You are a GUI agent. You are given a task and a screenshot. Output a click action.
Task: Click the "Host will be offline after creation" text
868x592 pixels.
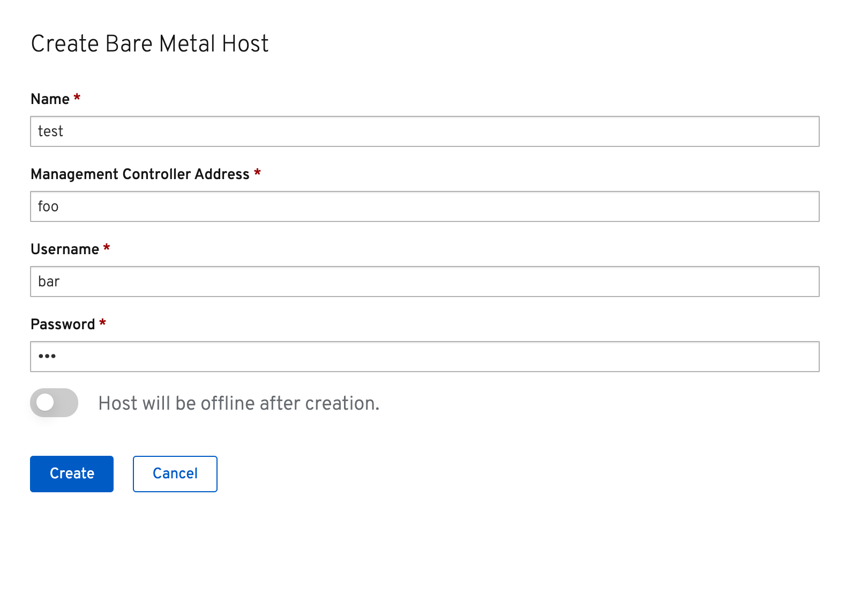coord(238,403)
